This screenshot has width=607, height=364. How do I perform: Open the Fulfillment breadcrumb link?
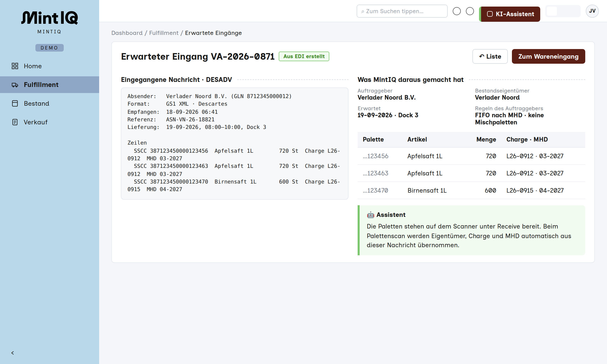click(164, 33)
